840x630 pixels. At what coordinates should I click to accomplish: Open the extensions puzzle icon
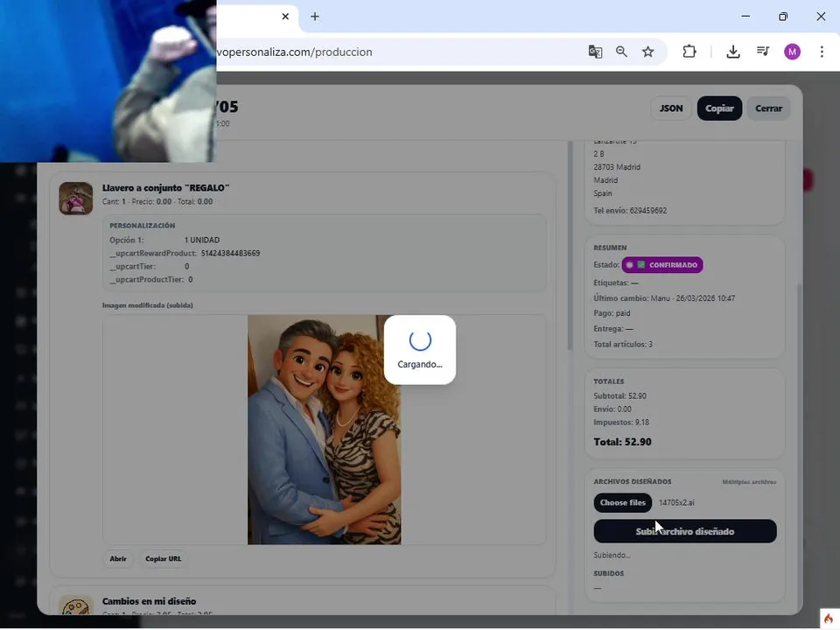pos(689,52)
